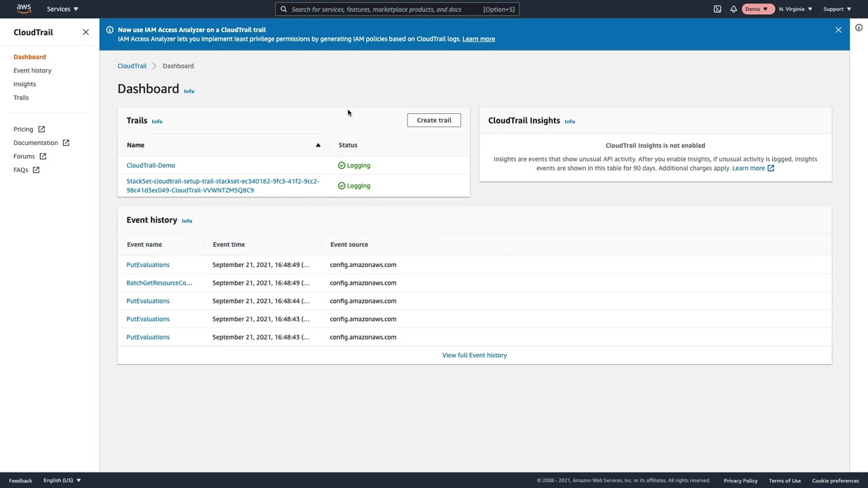Click the AWS logo home icon
Screen dimensions: 868x488
pyautogui.click(x=24, y=9)
